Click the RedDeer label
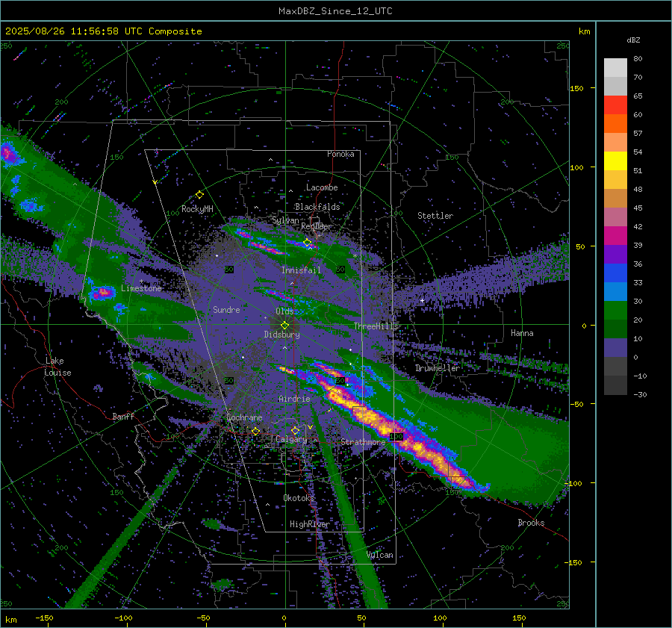This screenshot has width=672, height=628. pyautogui.click(x=317, y=226)
